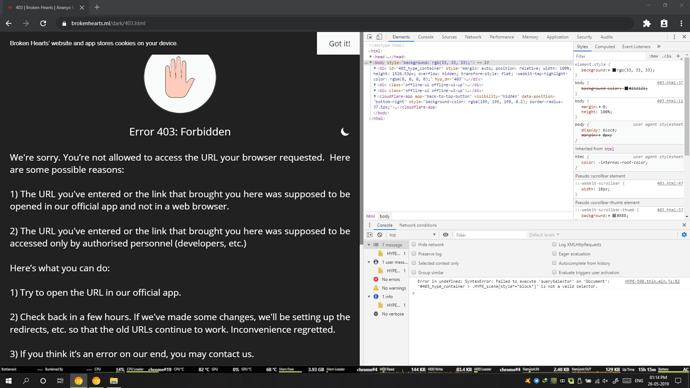Open the Network conditions drawer tab

(418, 225)
